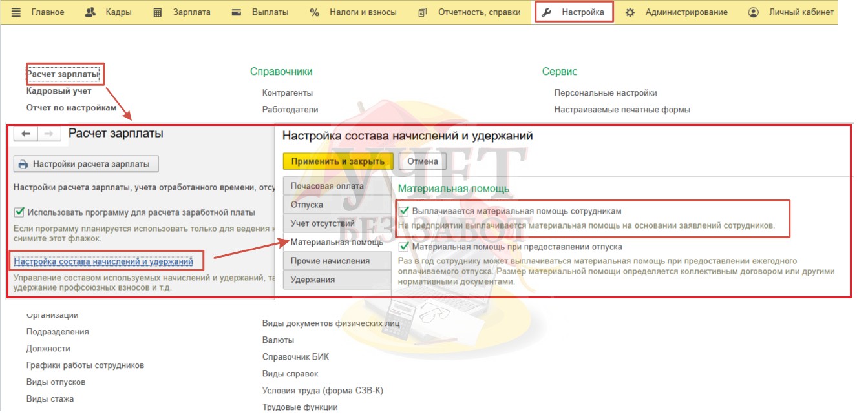The width and height of the screenshot is (868, 419).
Task: Open the Работодатели directory
Action: click(x=290, y=110)
